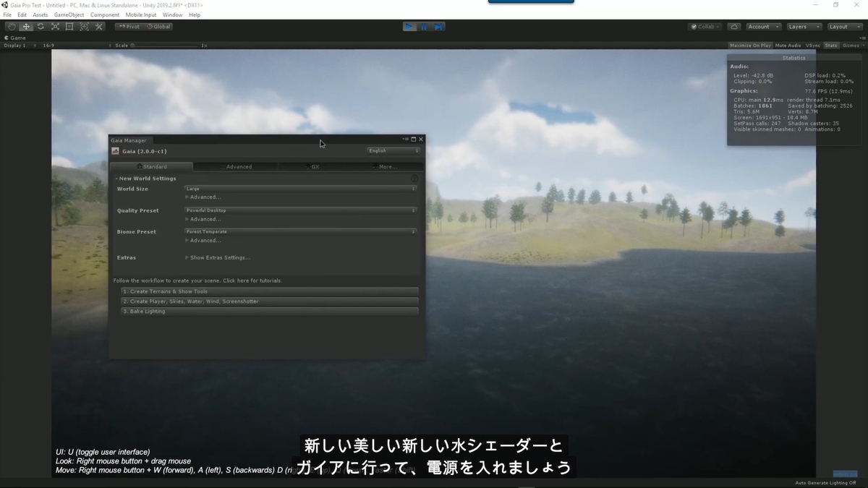
Task: Open the Quality Preset dropdown
Action: pos(300,210)
